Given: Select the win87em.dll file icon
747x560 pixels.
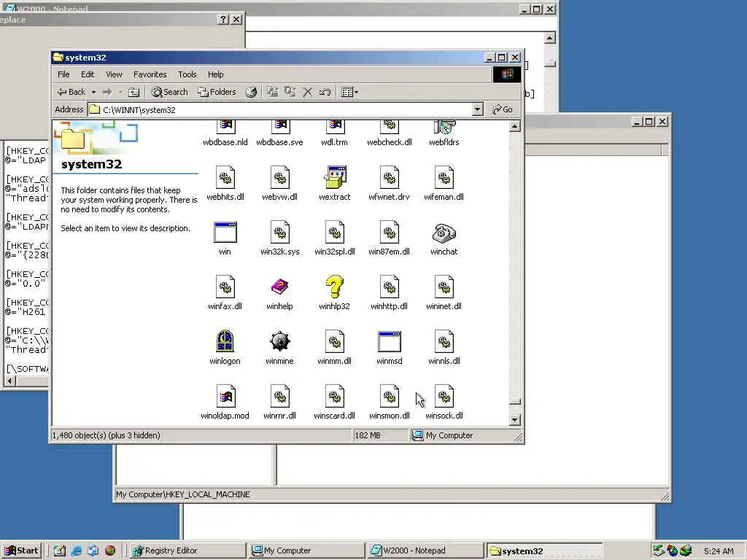Looking at the screenshot, I should pyautogui.click(x=390, y=232).
